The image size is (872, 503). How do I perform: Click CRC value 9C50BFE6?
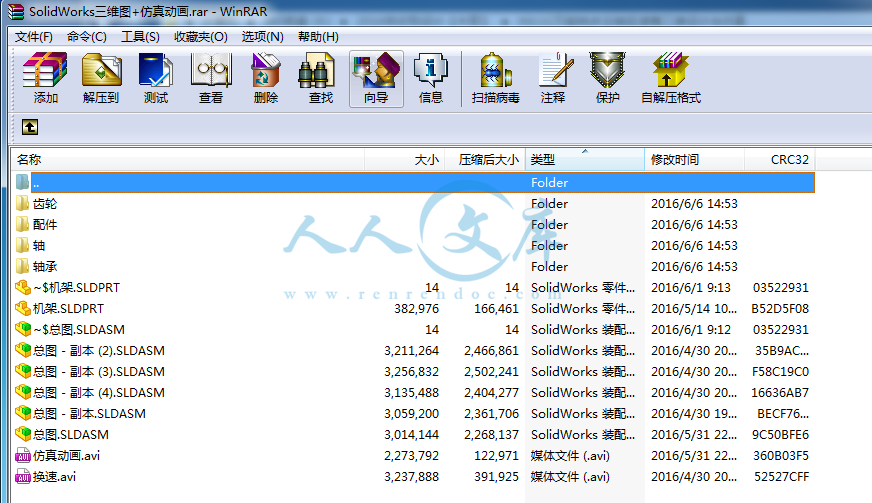(x=780, y=435)
